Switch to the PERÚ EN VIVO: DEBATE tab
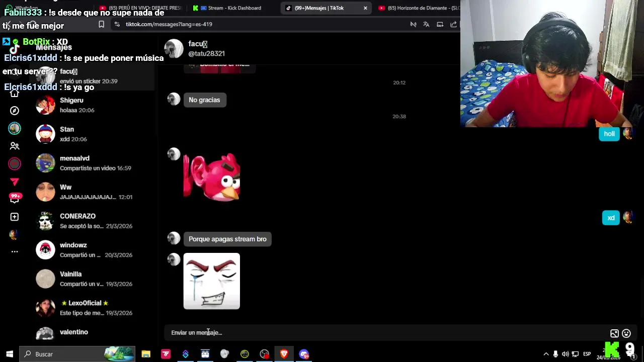The image size is (644, 362). [141, 8]
